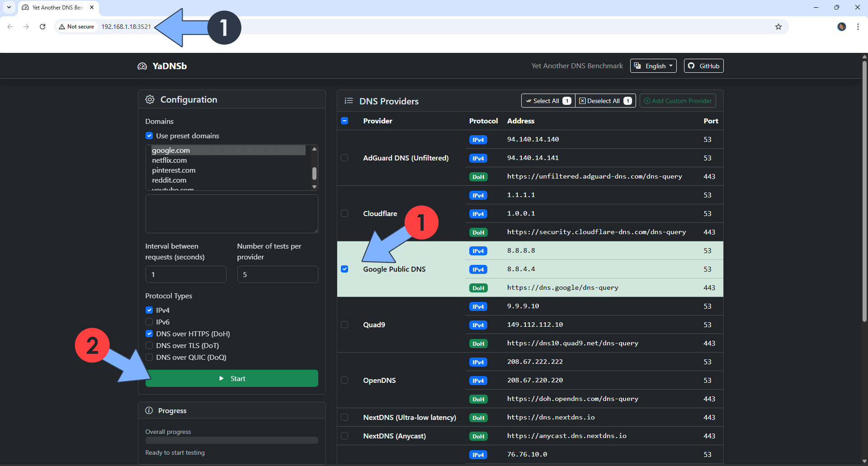The width and height of the screenshot is (868, 466).
Task: Check the NextDNS (Anycast) checkbox
Action: pyautogui.click(x=344, y=436)
